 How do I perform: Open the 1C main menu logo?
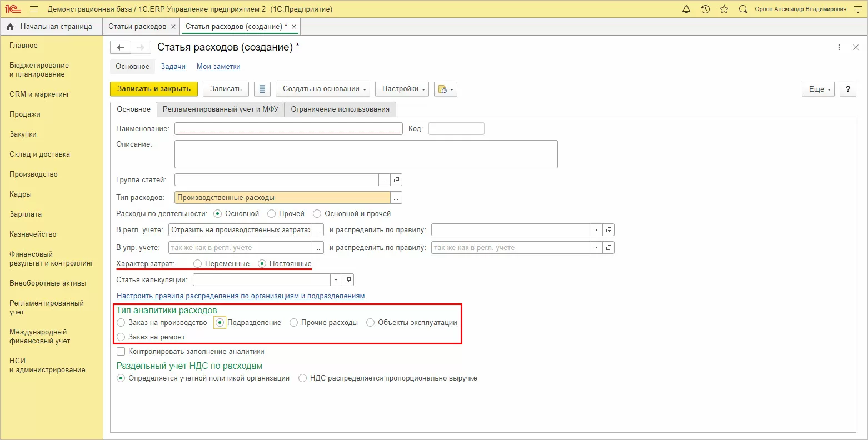pos(13,9)
